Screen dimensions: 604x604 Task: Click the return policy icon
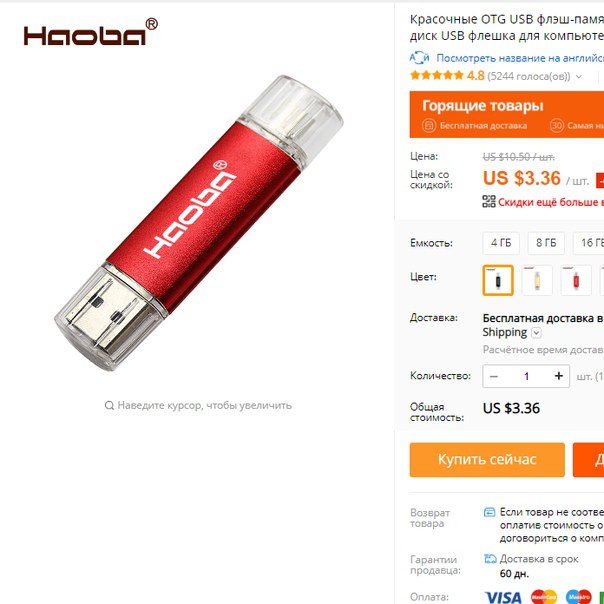pyautogui.click(x=489, y=512)
